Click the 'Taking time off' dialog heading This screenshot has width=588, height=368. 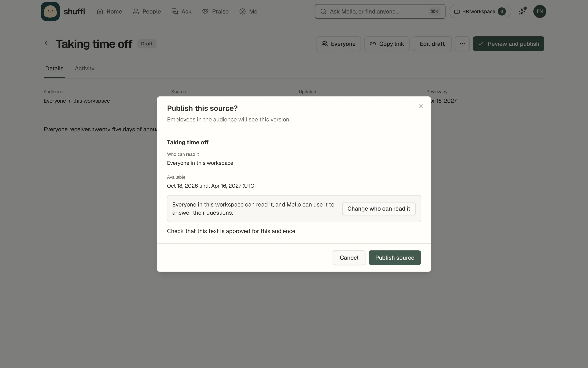tap(188, 142)
